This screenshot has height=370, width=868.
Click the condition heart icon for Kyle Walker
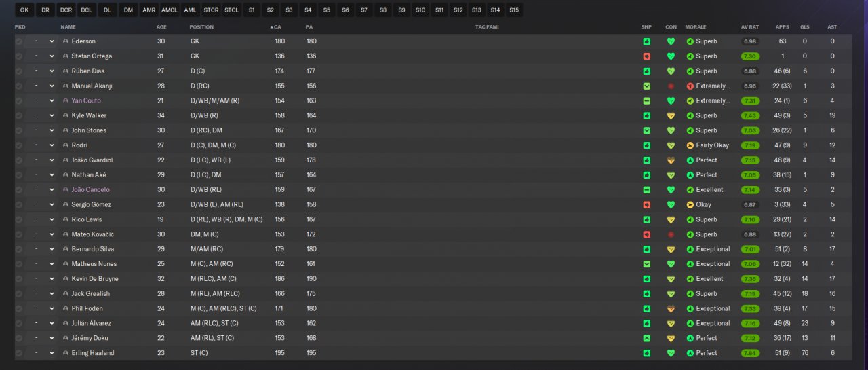(x=671, y=116)
